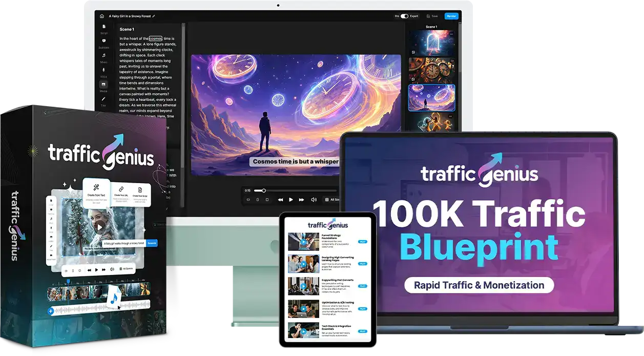The width and height of the screenshot is (644, 356).
Task: Tick All Scenes checkbox in box player
Action: tap(120, 268)
